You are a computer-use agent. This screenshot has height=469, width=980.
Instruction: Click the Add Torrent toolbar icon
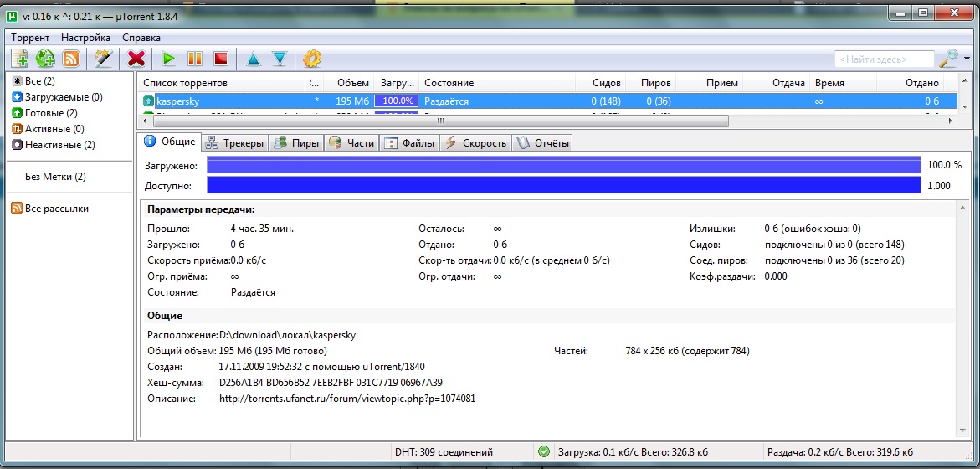(x=19, y=59)
